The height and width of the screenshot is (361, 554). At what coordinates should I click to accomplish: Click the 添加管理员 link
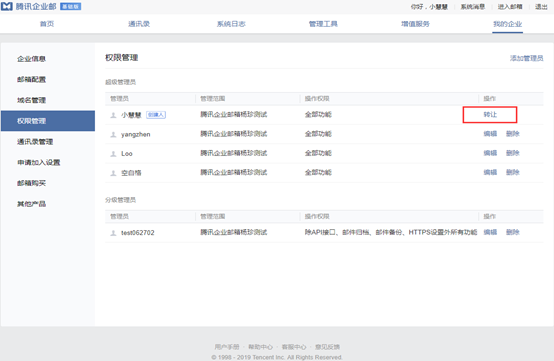pyautogui.click(x=526, y=58)
